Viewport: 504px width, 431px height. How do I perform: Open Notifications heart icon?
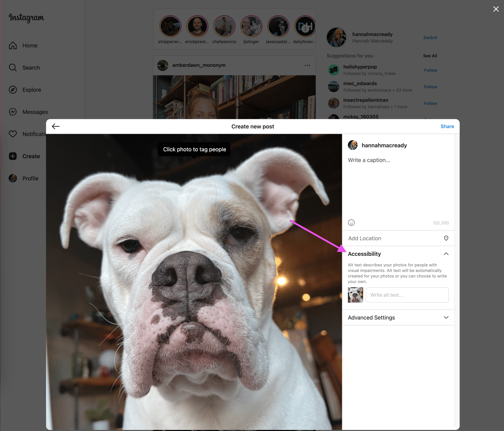tap(13, 134)
